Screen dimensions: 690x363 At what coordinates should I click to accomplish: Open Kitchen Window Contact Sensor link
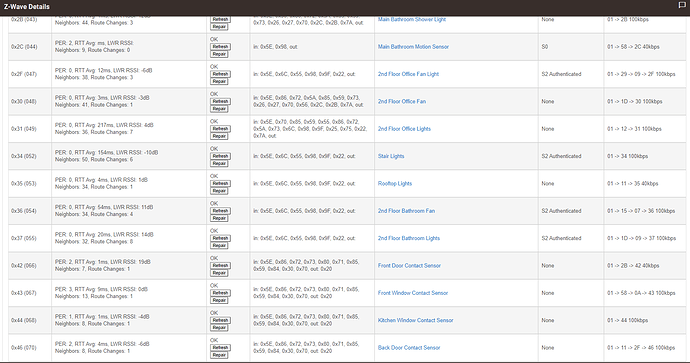[x=415, y=320]
